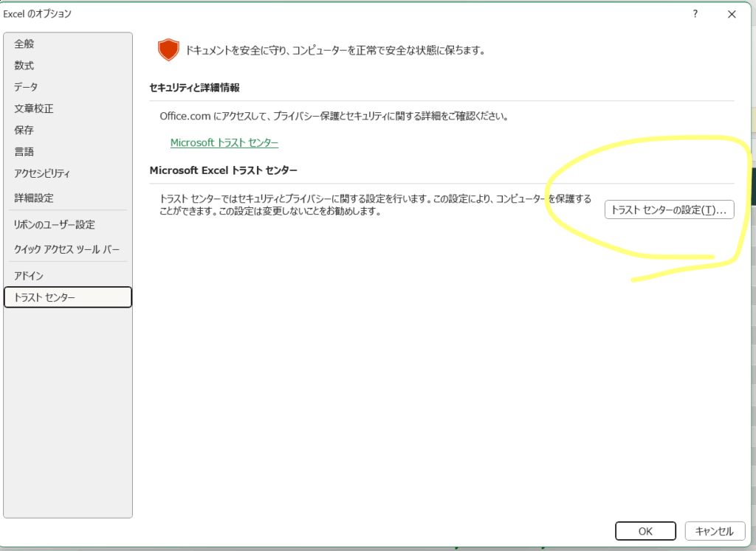Viewport: 756px width, 551px height.
Task: Click the help question mark icon
Action: point(695,14)
